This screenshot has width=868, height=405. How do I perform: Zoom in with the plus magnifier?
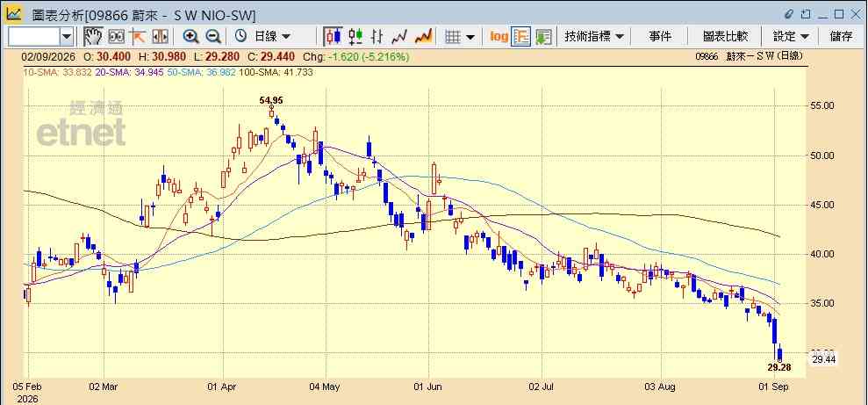click(191, 37)
